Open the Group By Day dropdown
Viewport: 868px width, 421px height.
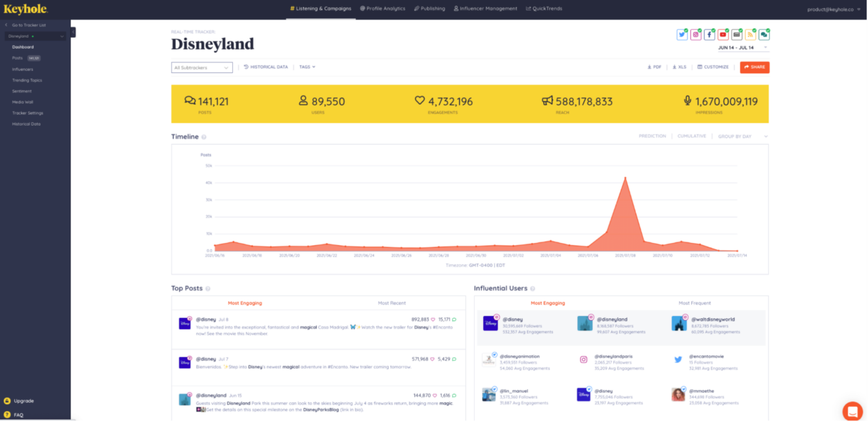743,136
